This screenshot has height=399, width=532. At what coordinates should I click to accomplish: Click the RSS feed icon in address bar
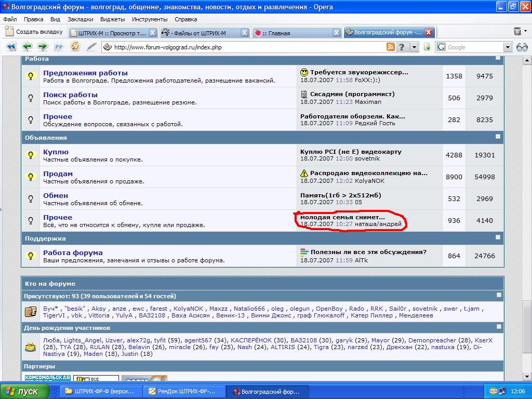[390, 47]
